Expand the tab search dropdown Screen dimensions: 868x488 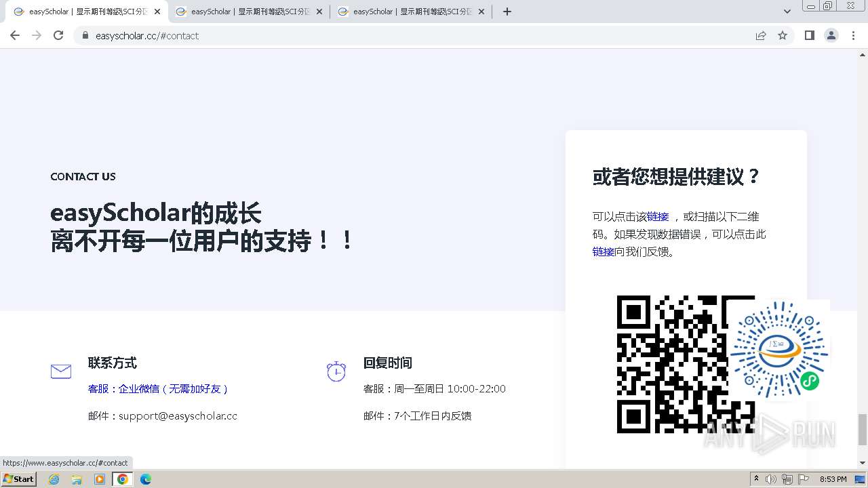pos(787,12)
